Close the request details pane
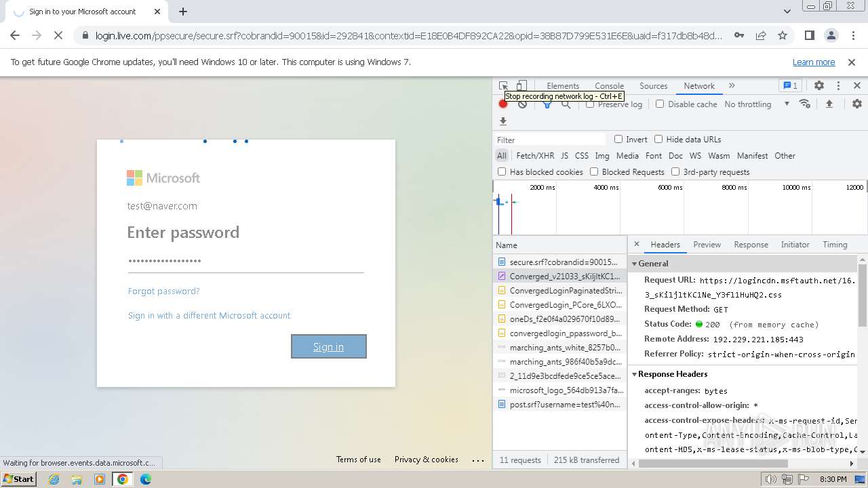This screenshot has height=488, width=868. (x=636, y=244)
